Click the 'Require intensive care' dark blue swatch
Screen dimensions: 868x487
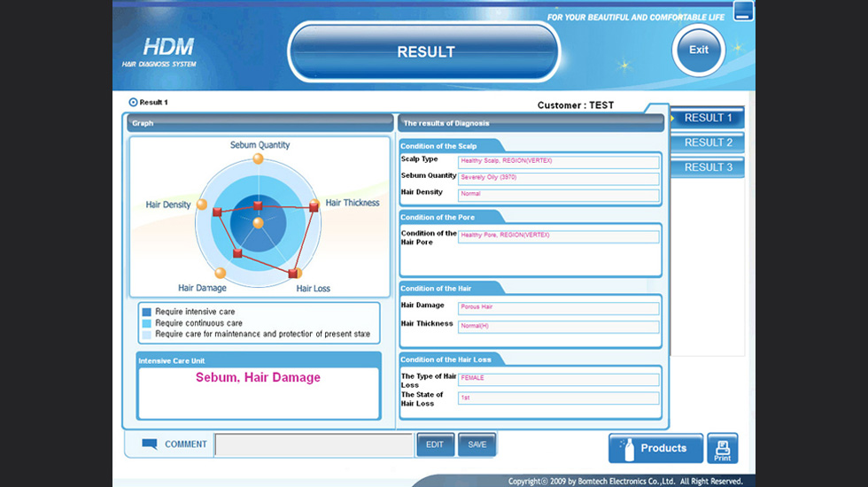click(x=146, y=312)
